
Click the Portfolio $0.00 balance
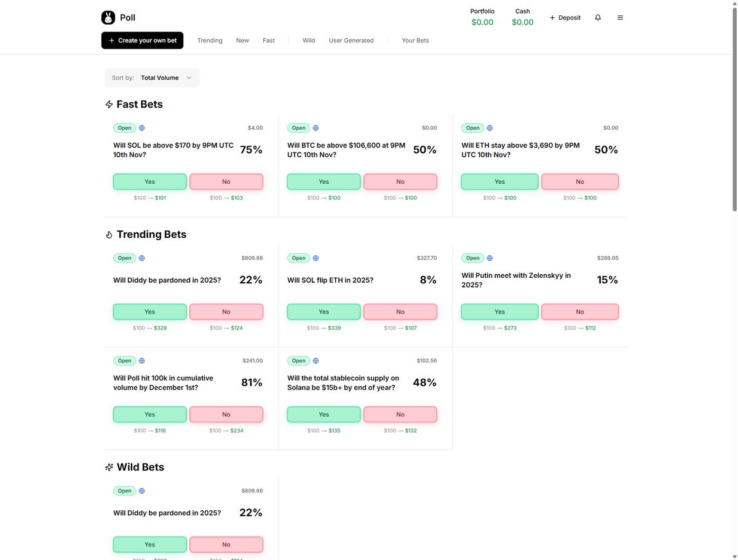click(482, 22)
